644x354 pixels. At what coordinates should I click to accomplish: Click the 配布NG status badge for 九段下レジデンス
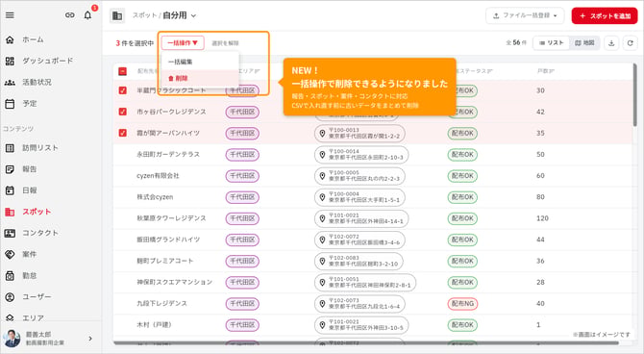[462, 304]
